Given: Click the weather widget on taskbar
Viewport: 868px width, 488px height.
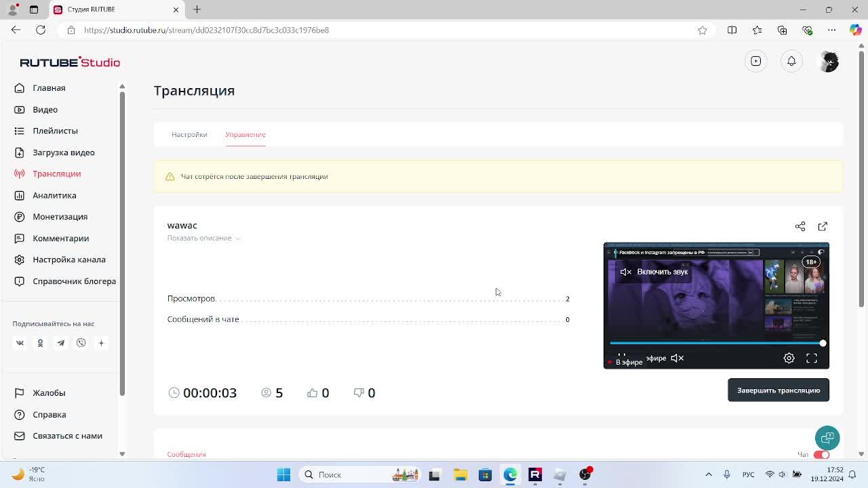Looking at the screenshot, I should pyautogui.click(x=28, y=474).
